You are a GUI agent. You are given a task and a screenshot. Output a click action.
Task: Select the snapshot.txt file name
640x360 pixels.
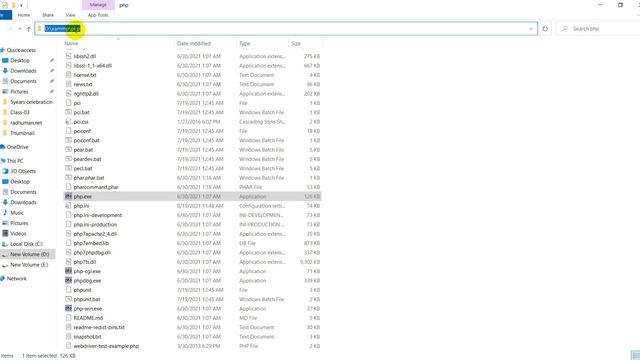click(87, 337)
